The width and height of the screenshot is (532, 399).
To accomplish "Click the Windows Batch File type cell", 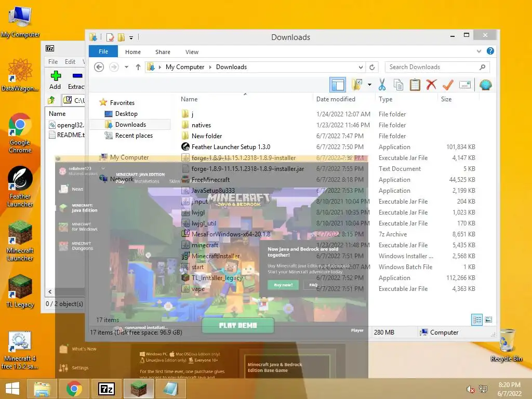I will tap(405, 267).
